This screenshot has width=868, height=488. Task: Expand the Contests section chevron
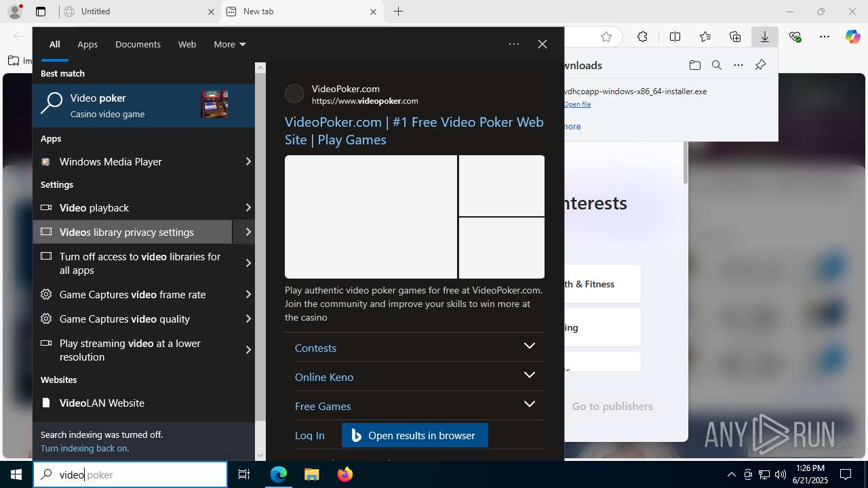[x=530, y=346]
